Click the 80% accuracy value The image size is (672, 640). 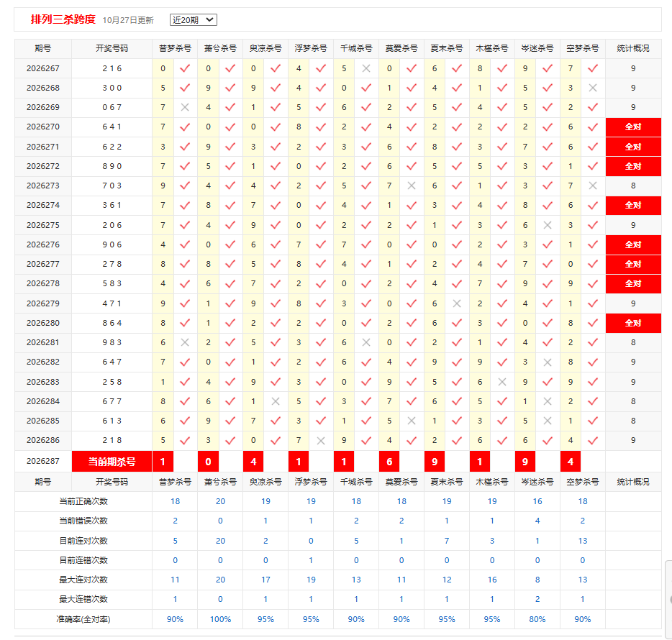(537, 619)
